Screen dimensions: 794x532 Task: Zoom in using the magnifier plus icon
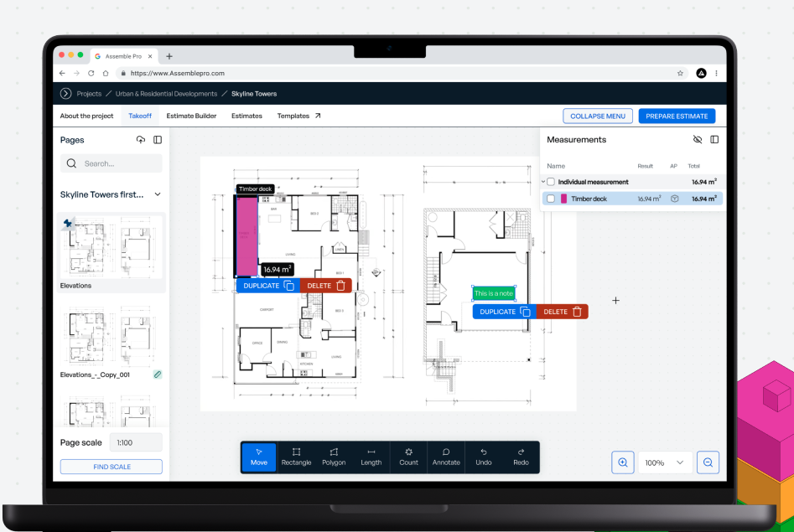(622, 462)
